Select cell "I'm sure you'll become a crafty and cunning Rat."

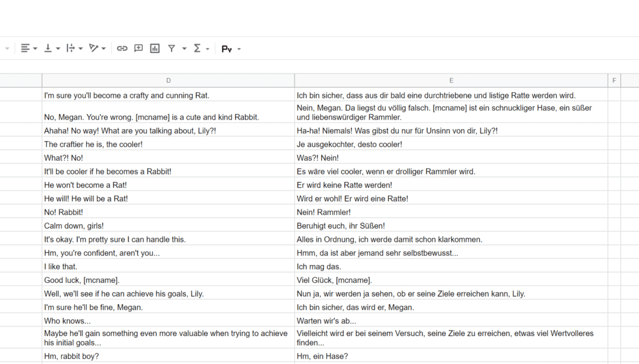[168, 95]
